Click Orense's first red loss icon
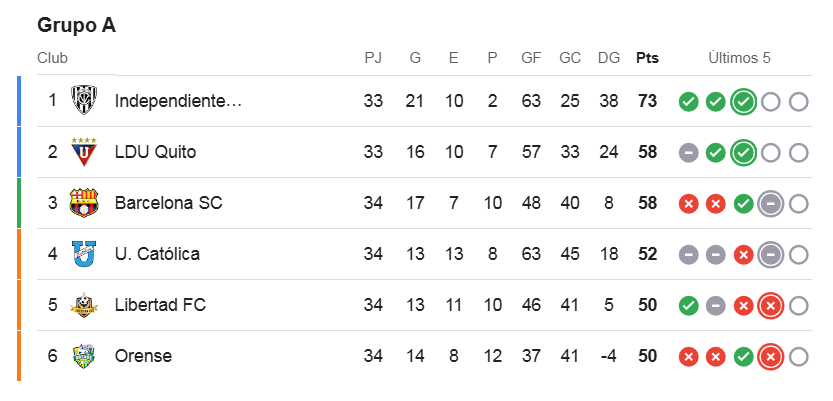 tap(688, 356)
